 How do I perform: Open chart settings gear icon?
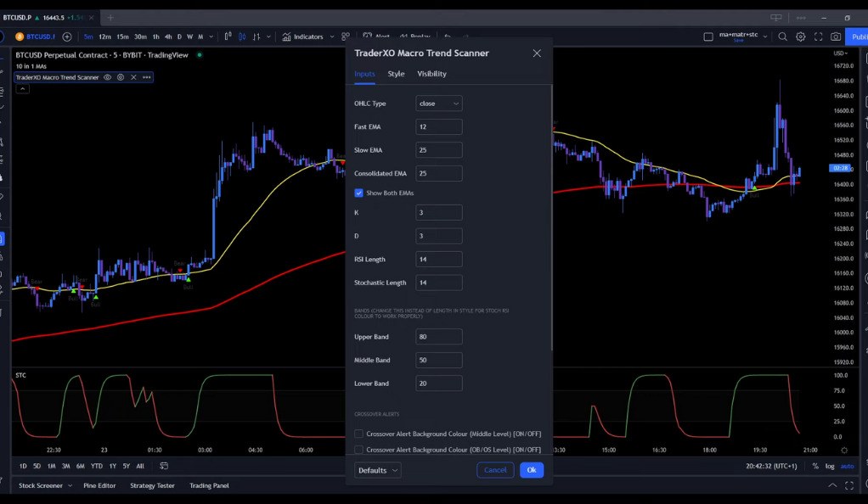pyautogui.click(x=800, y=36)
